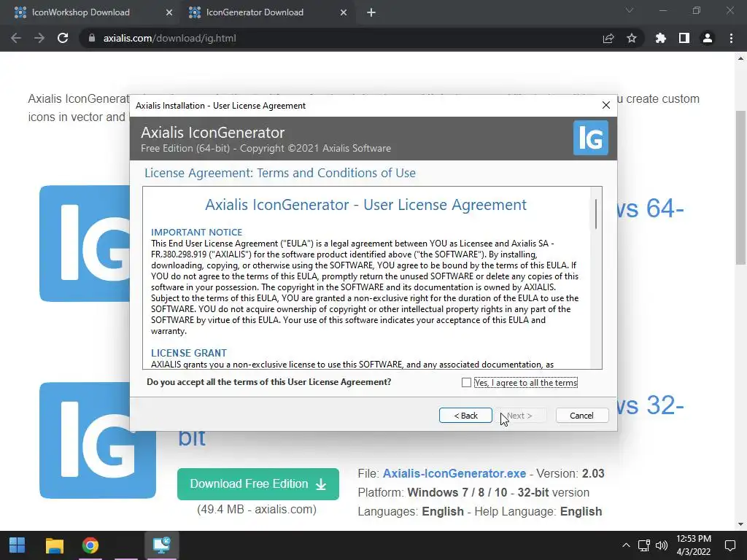The image size is (747, 560).
Task: Click the '(49.4 MB - axialis.com)' text
Action: (257, 509)
